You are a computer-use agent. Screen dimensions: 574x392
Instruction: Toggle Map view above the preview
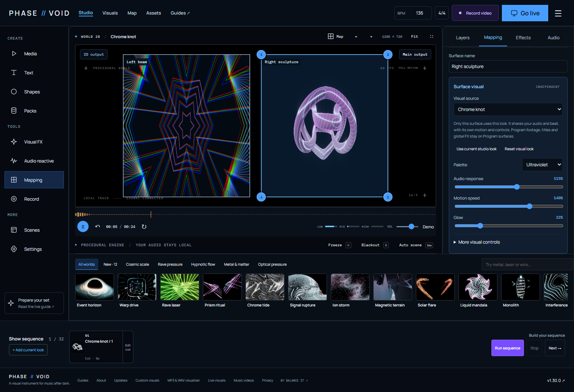(x=336, y=37)
